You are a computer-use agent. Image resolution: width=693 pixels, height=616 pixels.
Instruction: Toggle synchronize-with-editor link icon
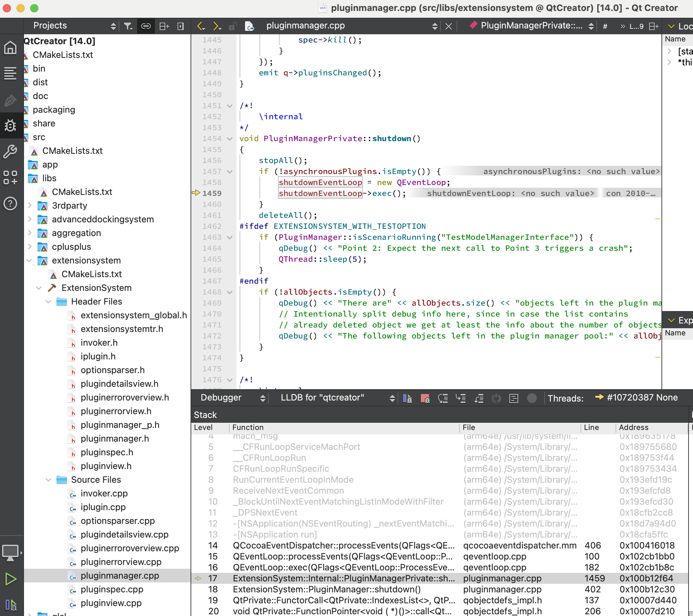146,26
